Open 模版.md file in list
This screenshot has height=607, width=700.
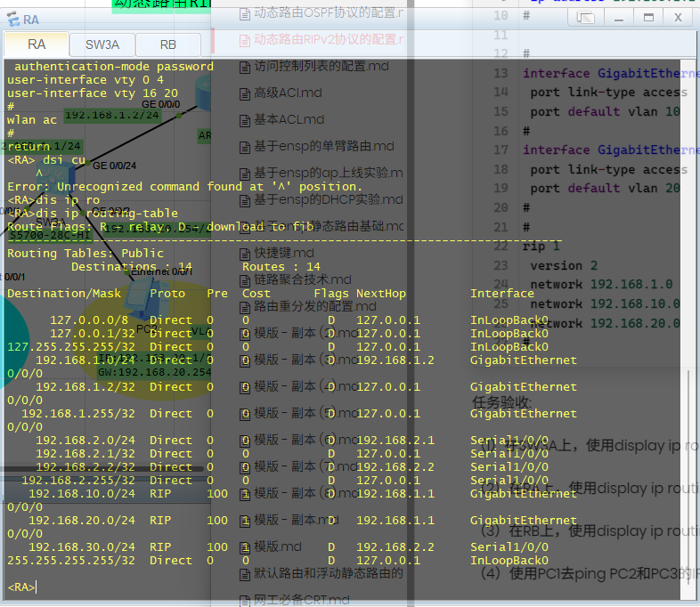(x=278, y=546)
